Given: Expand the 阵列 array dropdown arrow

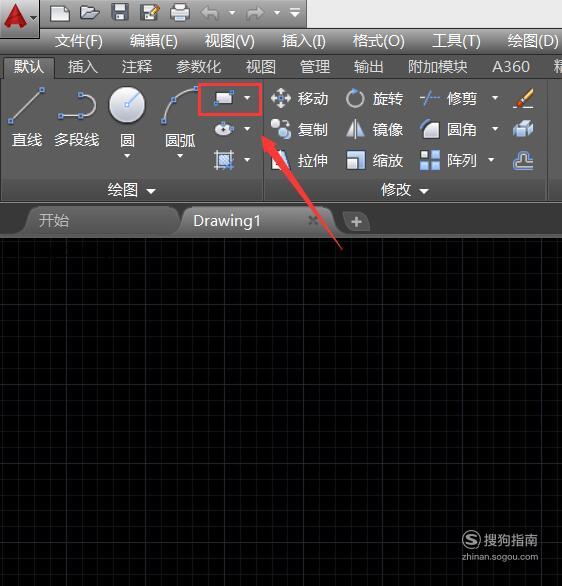Looking at the screenshot, I should [x=491, y=160].
